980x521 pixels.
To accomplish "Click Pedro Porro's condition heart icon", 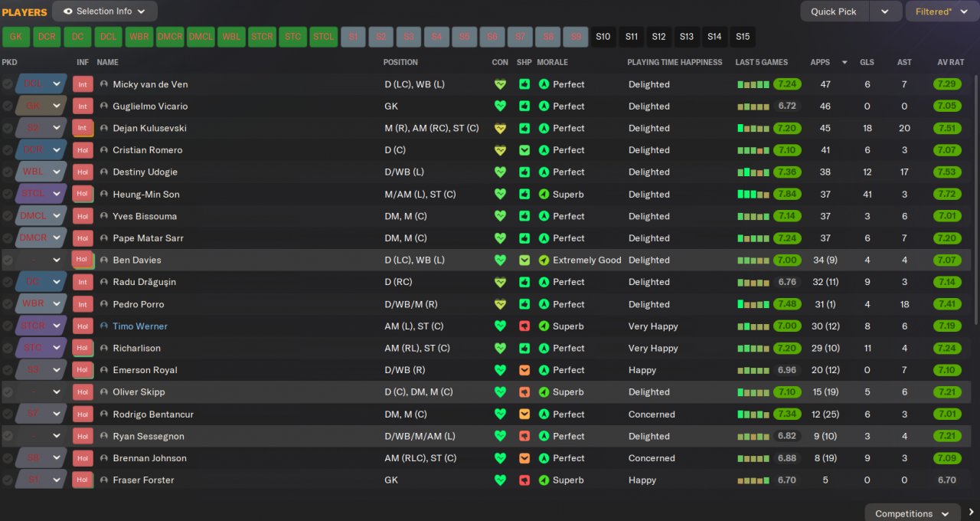I will pos(500,304).
